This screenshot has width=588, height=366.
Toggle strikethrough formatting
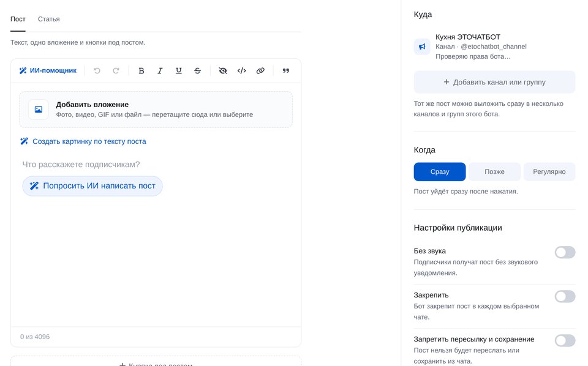pyautogui.click(x=198, y=70)
